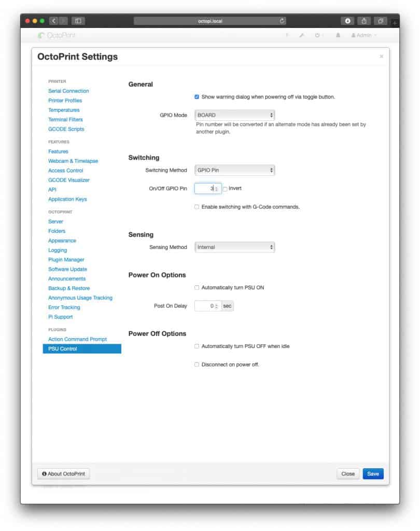420x531 pixels.
Task: Open the Safari share menu
Action: (364, 21)
